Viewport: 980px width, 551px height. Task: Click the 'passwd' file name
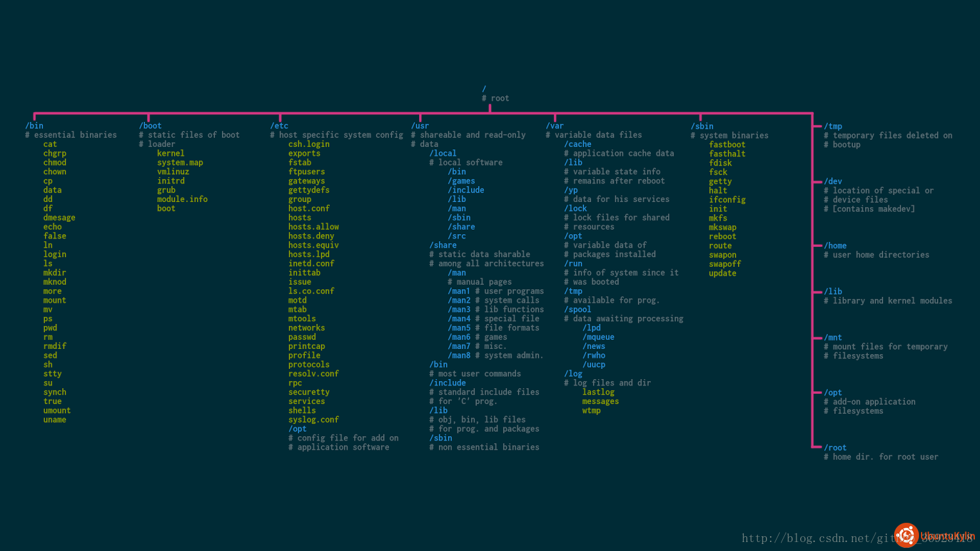point(302,337)
